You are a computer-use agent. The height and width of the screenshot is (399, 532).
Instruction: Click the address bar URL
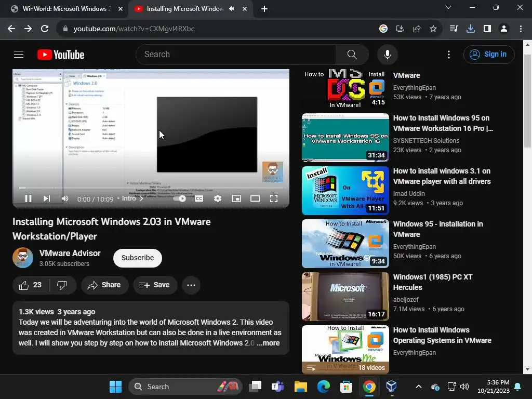pyautogui.click(x=134, y=29)
